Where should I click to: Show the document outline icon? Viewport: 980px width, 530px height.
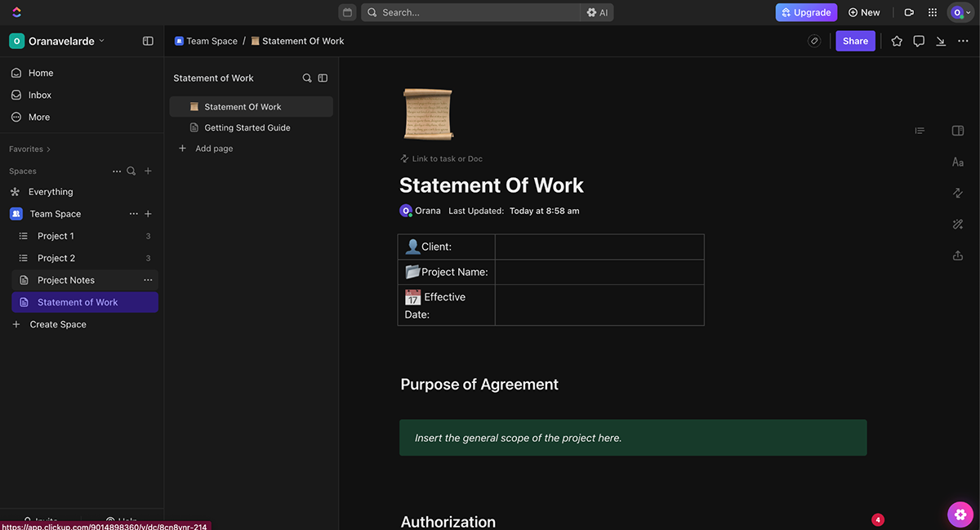[x=920, y=131]
